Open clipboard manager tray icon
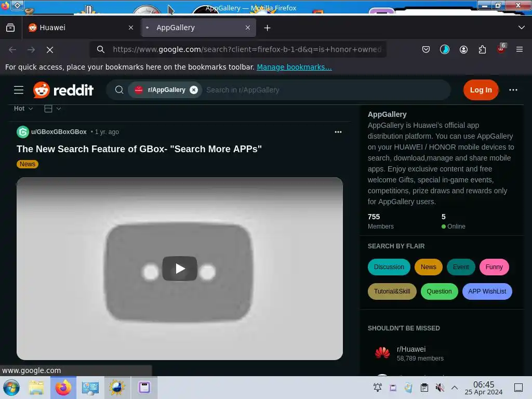Viewport: 532px width, 399px height. 424,388
